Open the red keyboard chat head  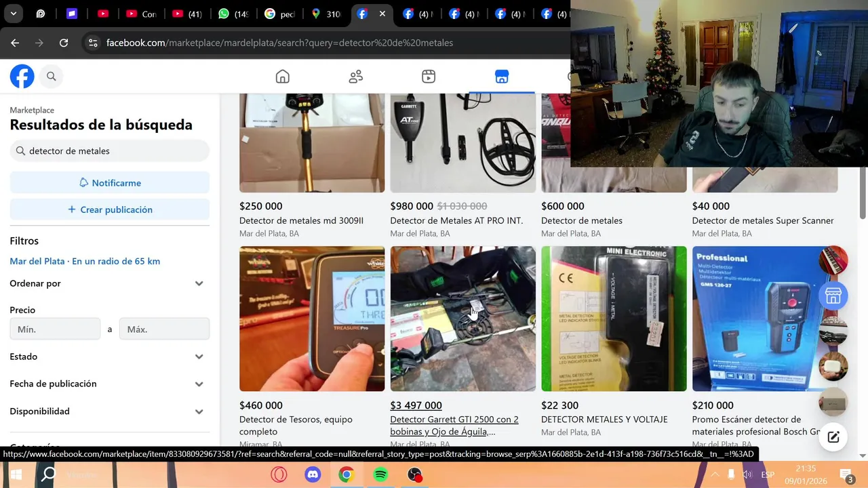[833, 260]
